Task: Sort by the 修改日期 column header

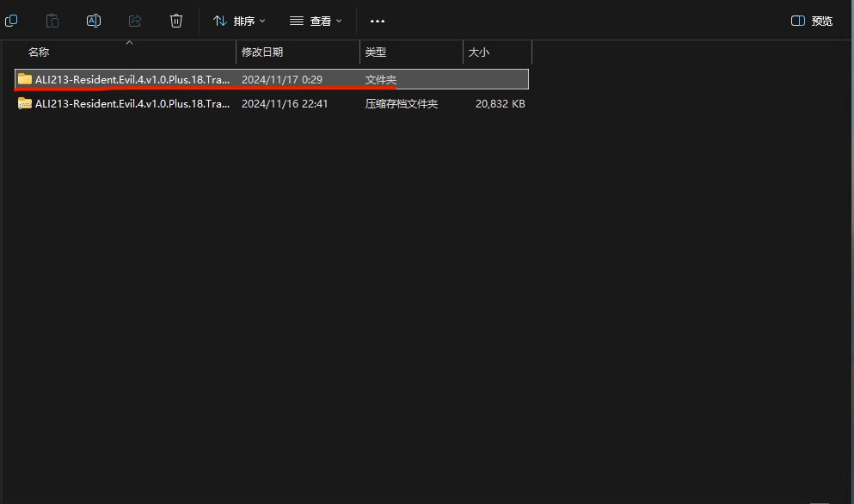Action: click(x=262, y=52)
